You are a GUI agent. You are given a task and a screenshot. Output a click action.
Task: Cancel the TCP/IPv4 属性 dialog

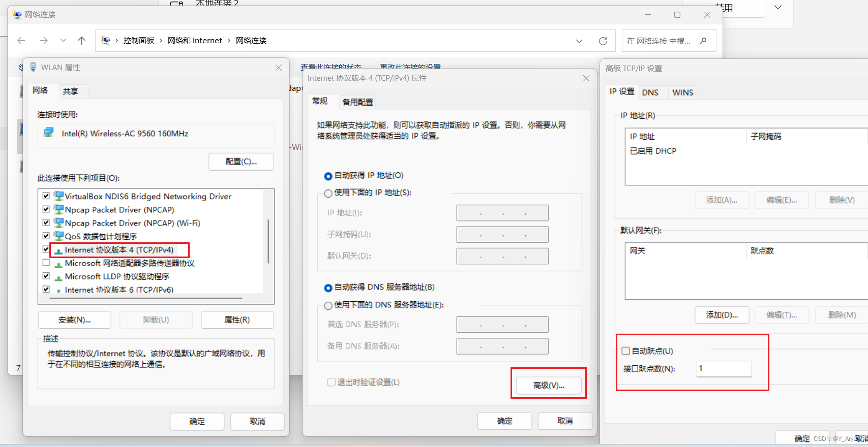pyautogui.click(x=565, y=421)
